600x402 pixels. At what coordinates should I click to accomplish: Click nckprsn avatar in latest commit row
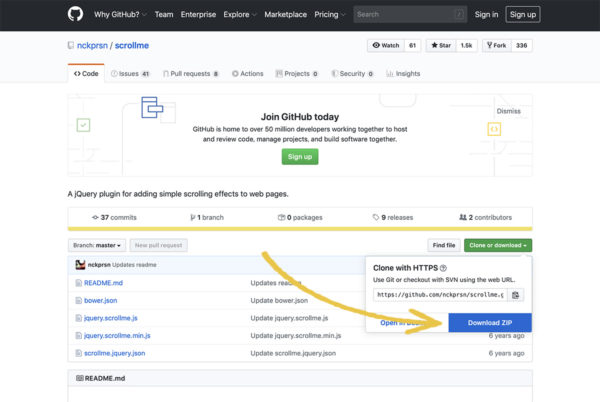pyautogui.click(x=80, y=265)
